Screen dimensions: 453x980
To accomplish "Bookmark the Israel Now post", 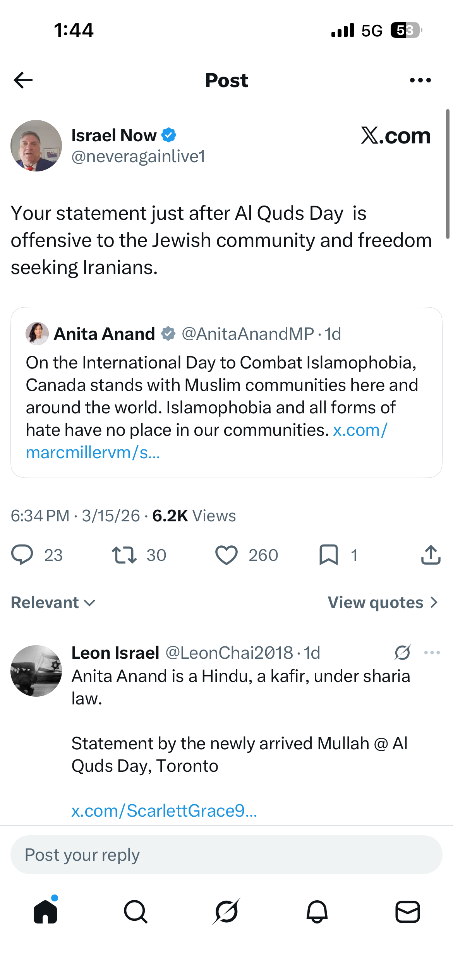I will tap(328, 555).
